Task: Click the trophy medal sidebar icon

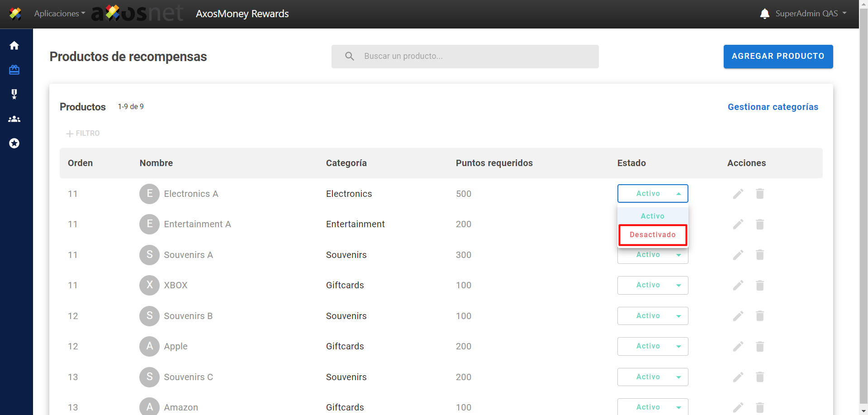Action: (x=14, y=94)
